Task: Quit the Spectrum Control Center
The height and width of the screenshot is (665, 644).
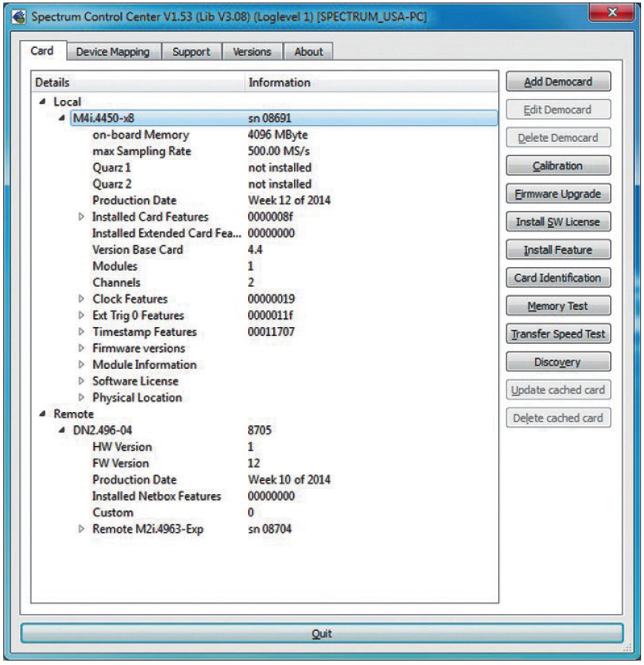Action: 322,633
